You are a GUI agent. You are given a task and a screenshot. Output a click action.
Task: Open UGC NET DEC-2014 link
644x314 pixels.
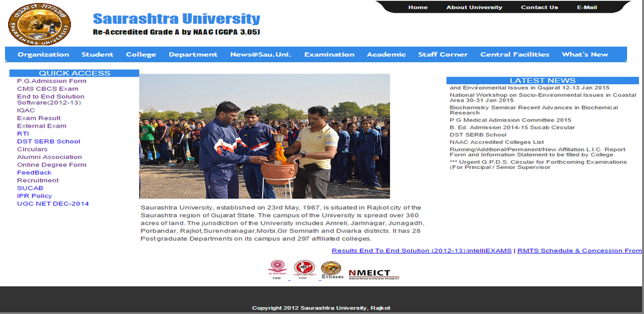click(x=53, y=203)
